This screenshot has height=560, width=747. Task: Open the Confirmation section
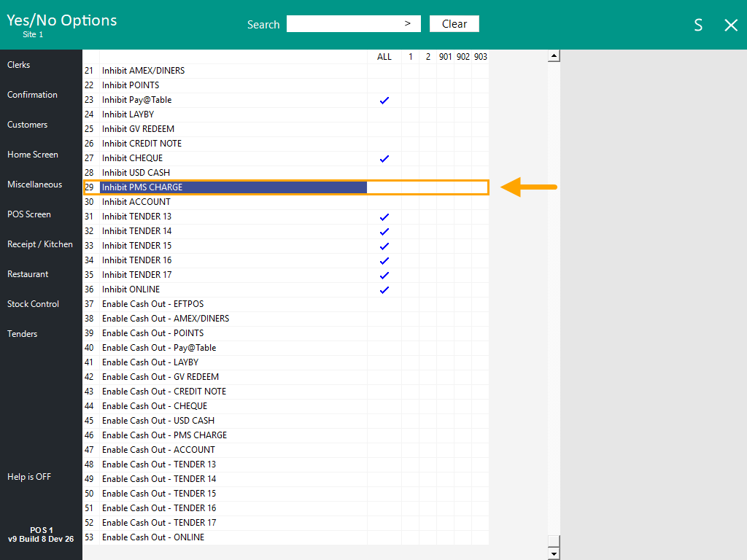[x=32, y=95]
